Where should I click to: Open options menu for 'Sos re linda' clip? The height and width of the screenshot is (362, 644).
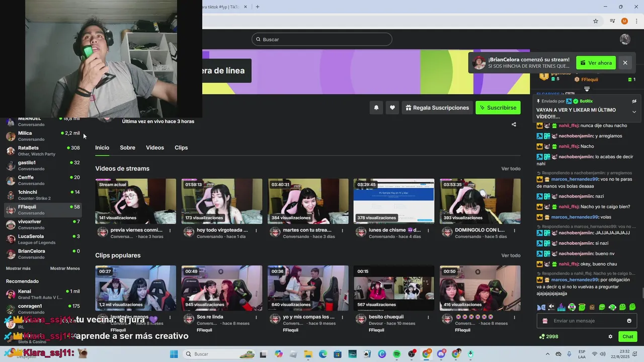tap(256, 317)
